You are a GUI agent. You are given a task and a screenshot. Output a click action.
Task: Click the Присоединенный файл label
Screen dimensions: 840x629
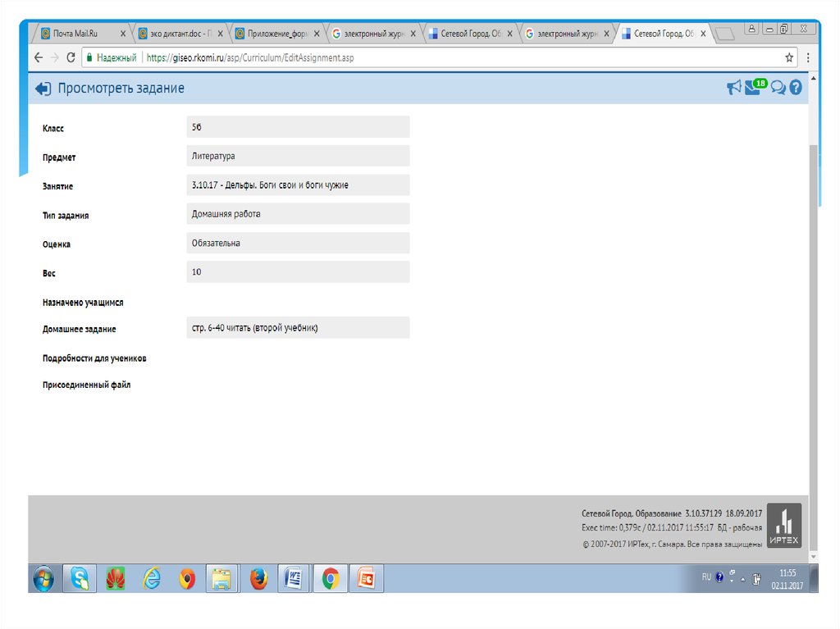[86, 385]
